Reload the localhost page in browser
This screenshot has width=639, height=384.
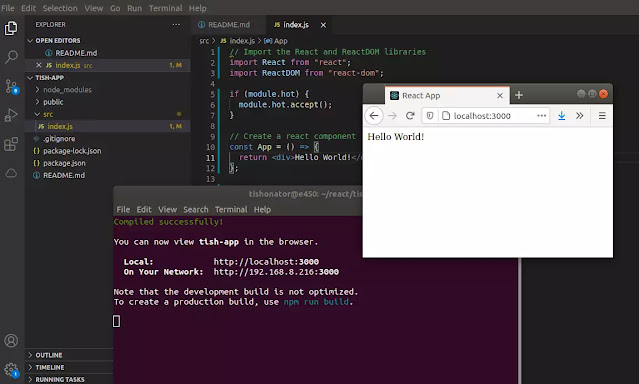pos(410,116)
